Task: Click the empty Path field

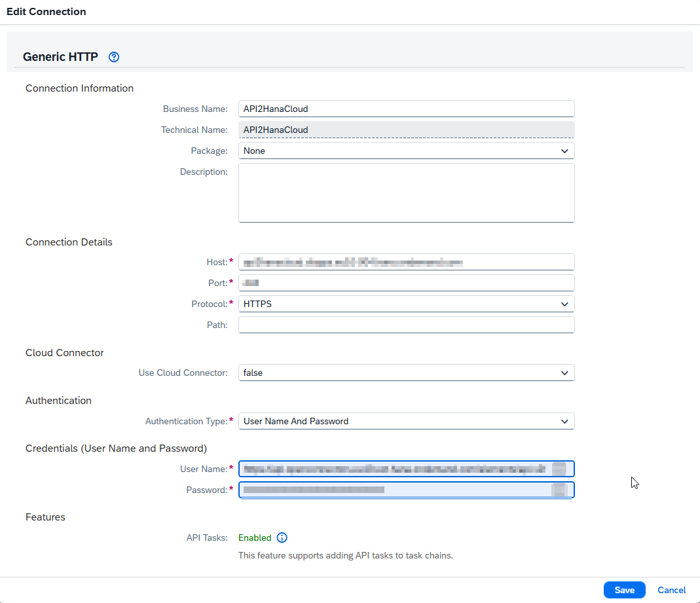Action: pyautogui.click(x=406, y=325)
